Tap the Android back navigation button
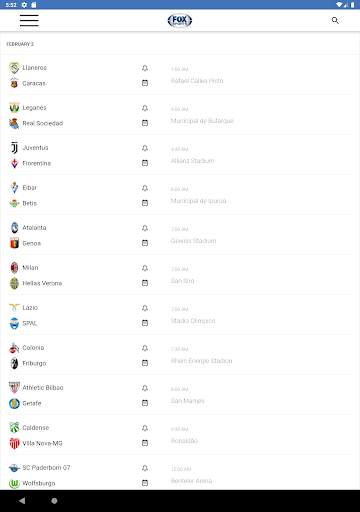The height and width of the screenshot is (512, 360). pyautogui.click(x=22, y=501)
